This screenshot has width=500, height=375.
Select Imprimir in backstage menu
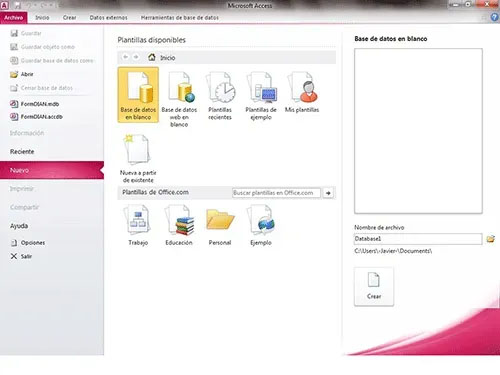(x=22, y=189)
